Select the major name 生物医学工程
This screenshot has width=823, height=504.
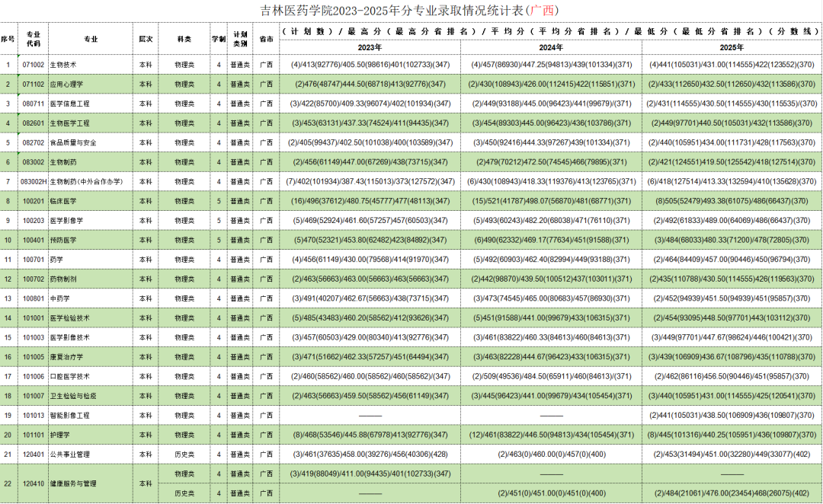coord(69,123)
